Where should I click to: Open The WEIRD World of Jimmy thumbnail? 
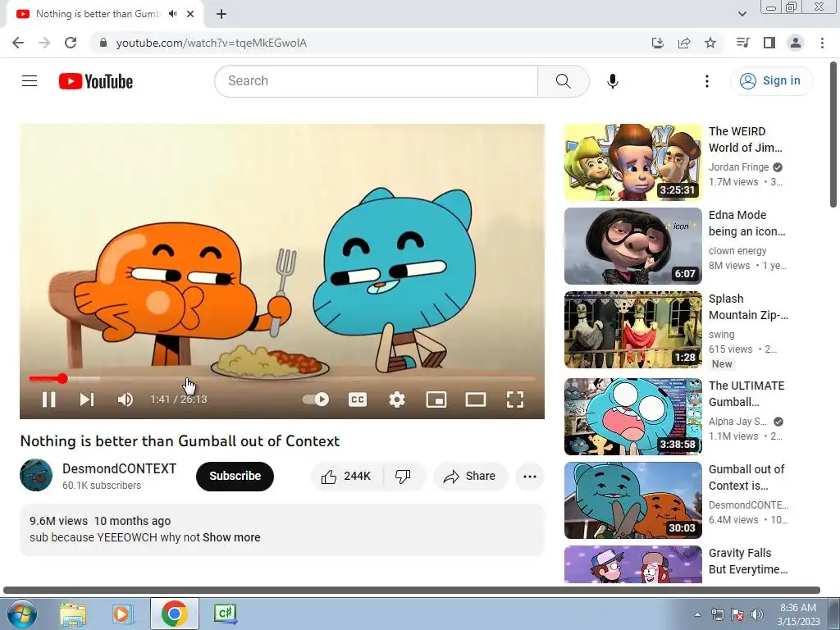(x=632, y=162)
